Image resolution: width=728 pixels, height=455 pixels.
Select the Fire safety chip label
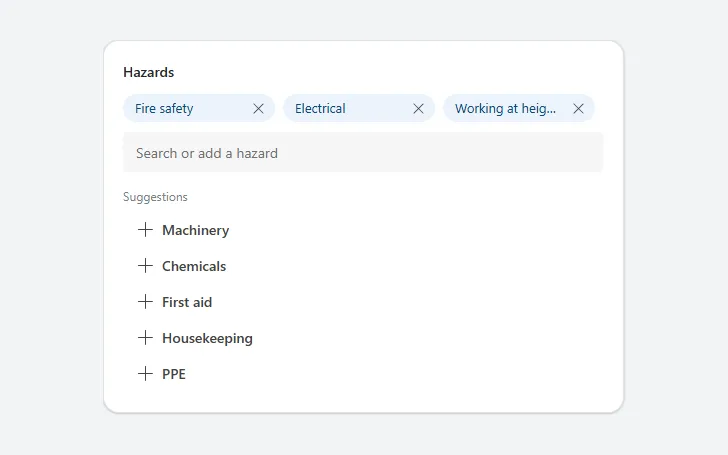tap(164, 109)
